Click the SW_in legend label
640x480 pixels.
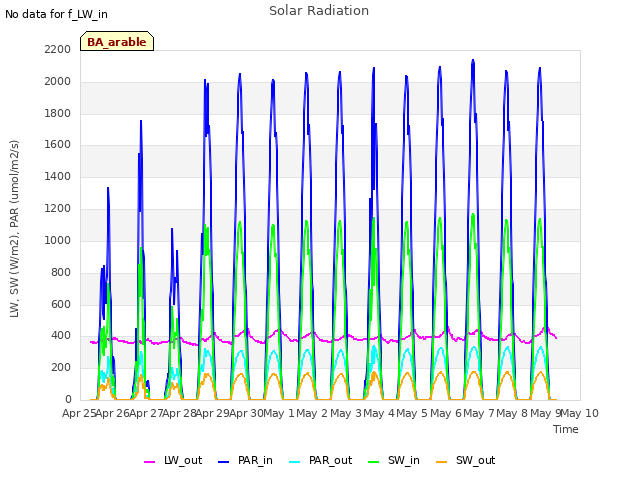404,460
